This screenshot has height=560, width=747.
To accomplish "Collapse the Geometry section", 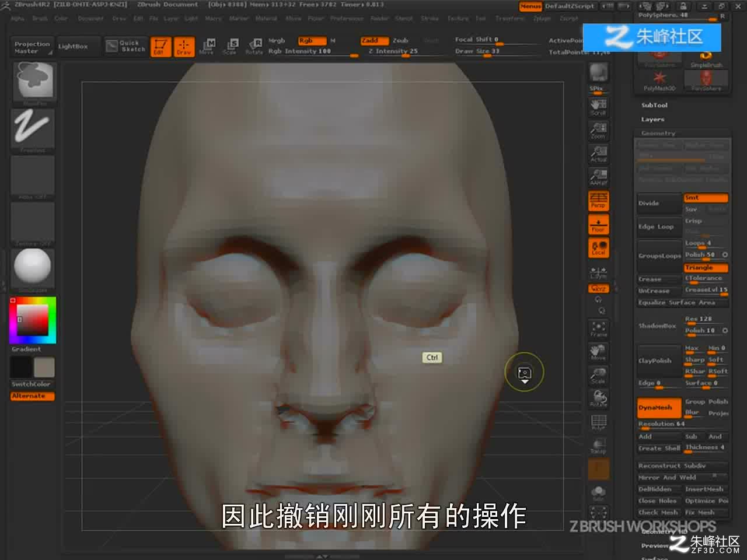I will [x=658, y=134].
